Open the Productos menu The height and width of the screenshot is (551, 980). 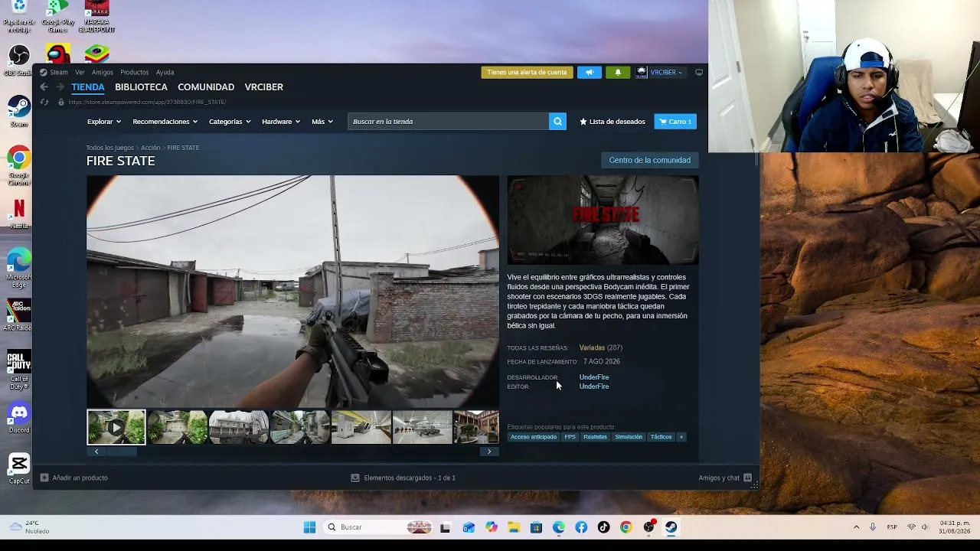[134, 73]
